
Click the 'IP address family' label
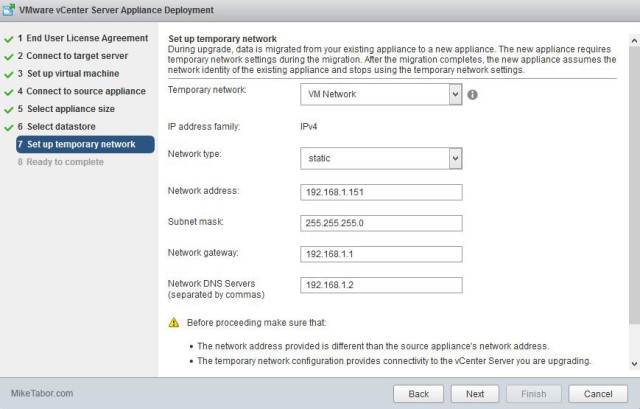(204, 127)
